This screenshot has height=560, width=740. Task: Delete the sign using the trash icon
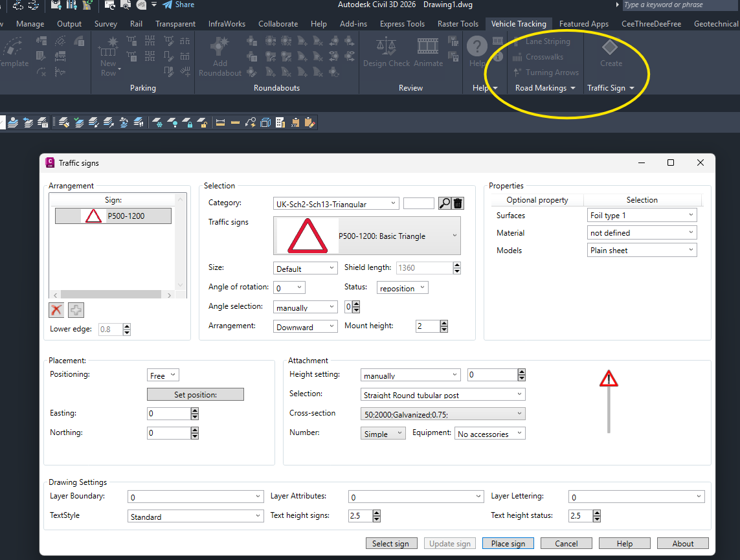pyautogui.click(x=458, y=203)
